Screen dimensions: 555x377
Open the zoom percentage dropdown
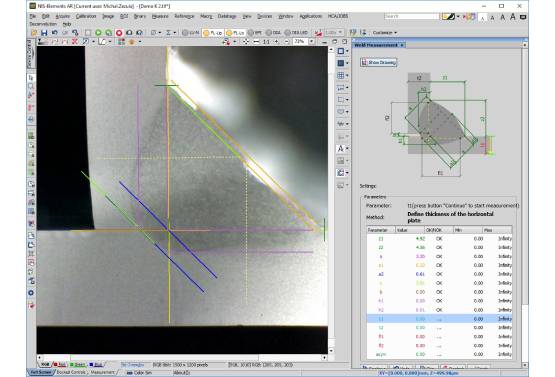311,42
